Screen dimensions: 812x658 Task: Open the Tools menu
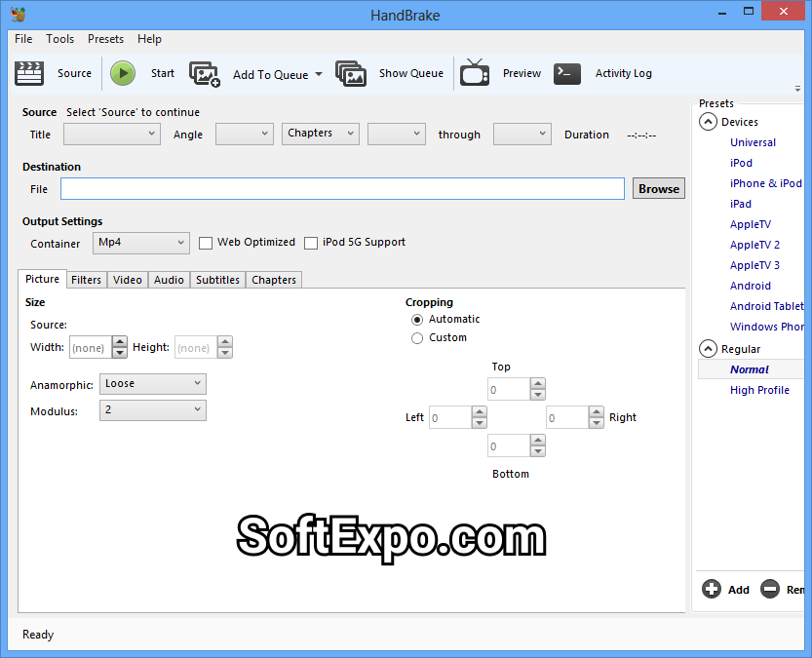(59, 39)
